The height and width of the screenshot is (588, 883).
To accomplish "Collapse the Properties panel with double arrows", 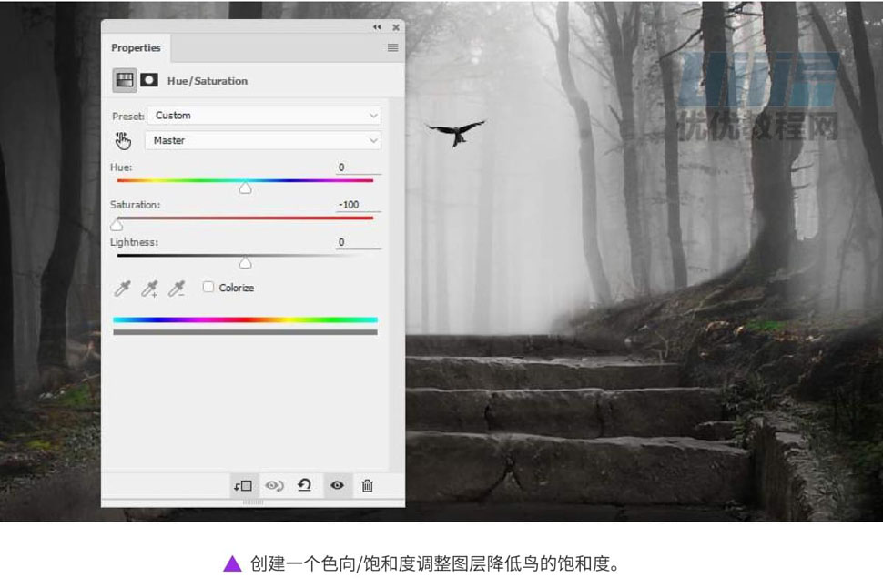I will point(377,27).
